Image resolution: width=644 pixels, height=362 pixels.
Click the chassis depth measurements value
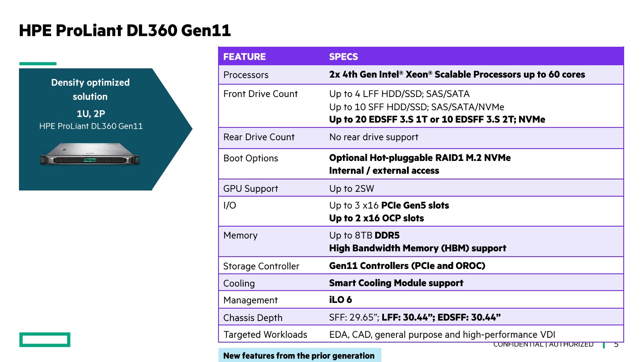coord(415,317)
